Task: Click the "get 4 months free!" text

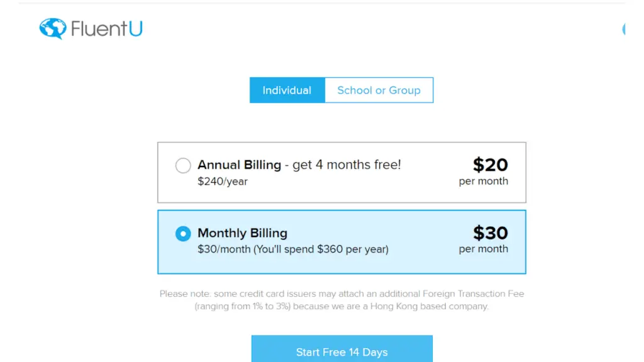Action: click(347, 165)
